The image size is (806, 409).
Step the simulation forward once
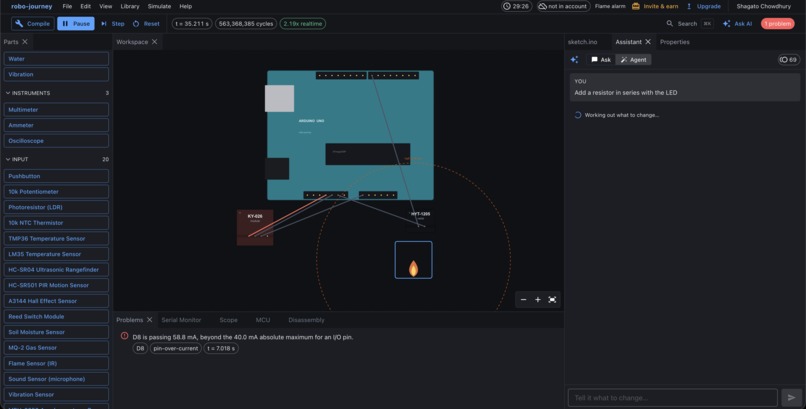click(x=113, y=24)
